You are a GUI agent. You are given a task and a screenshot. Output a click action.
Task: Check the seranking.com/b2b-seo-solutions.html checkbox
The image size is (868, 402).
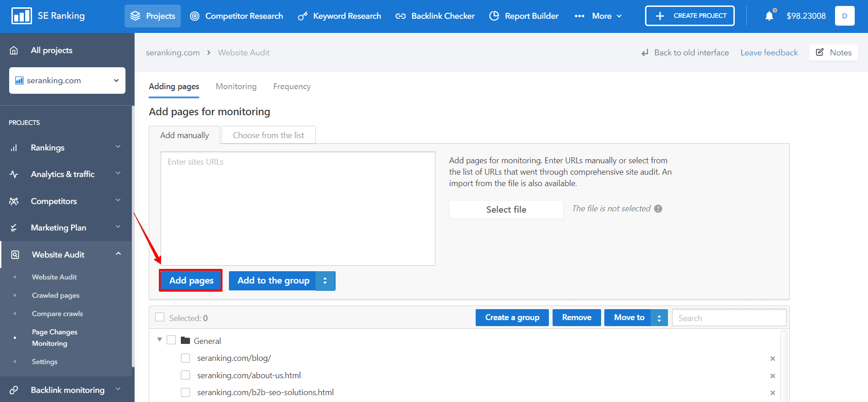tap(185, 392)
